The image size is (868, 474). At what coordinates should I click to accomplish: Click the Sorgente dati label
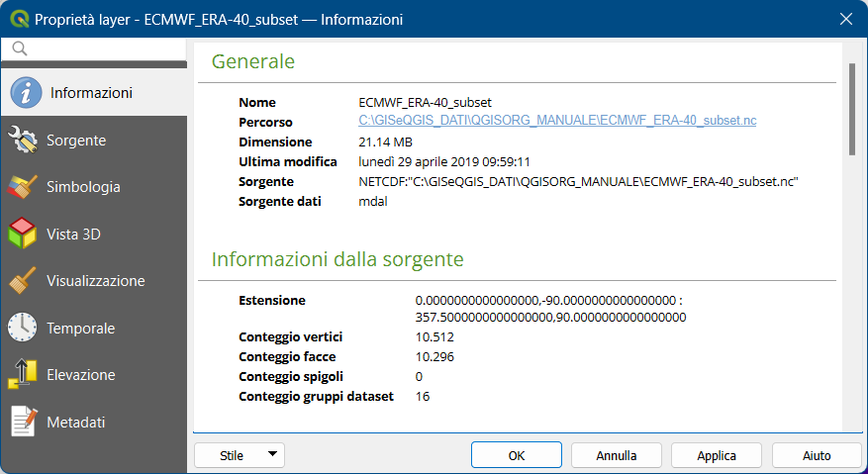(280, 202)
